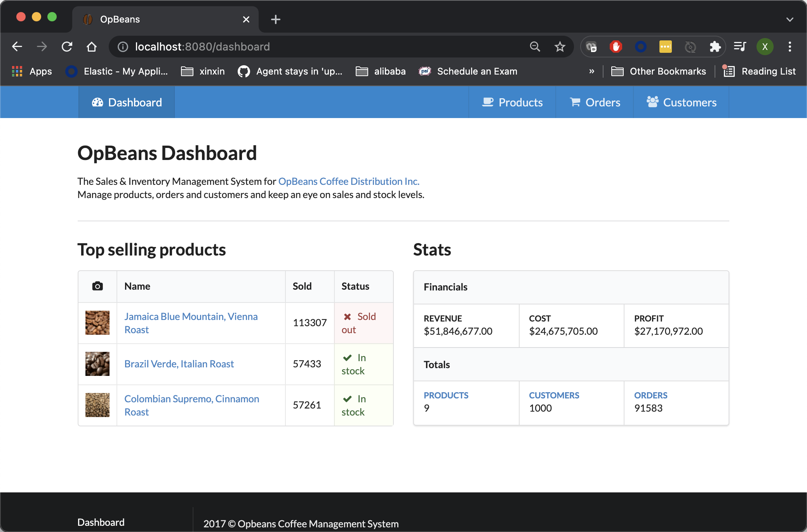Expand the bookmarks overflow chevron
The height and width of the screenshot is (532, 807).
coord(592,71)
